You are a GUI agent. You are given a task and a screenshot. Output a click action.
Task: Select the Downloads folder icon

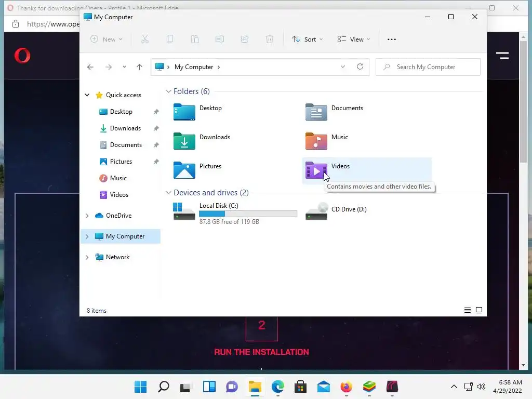coord(184,141)
